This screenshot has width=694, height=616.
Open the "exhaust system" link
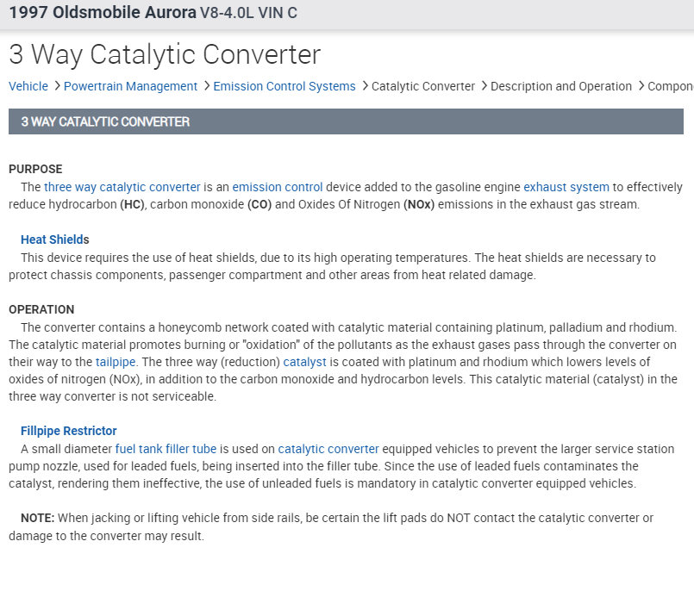(x=566, y=187)
